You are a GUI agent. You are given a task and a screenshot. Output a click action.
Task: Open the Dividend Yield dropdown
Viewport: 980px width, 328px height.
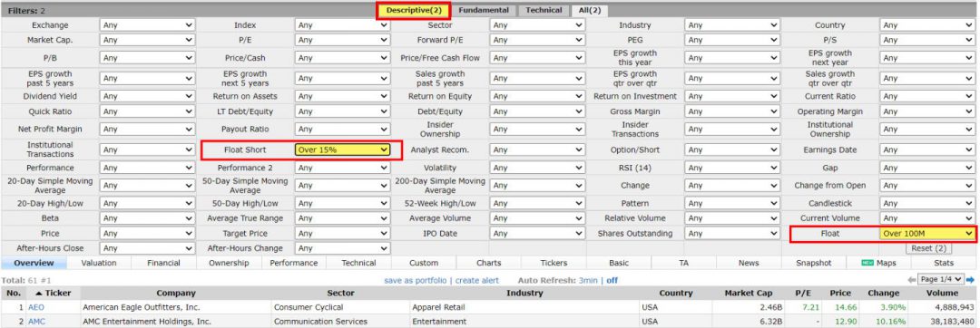(x=148, y=96)
